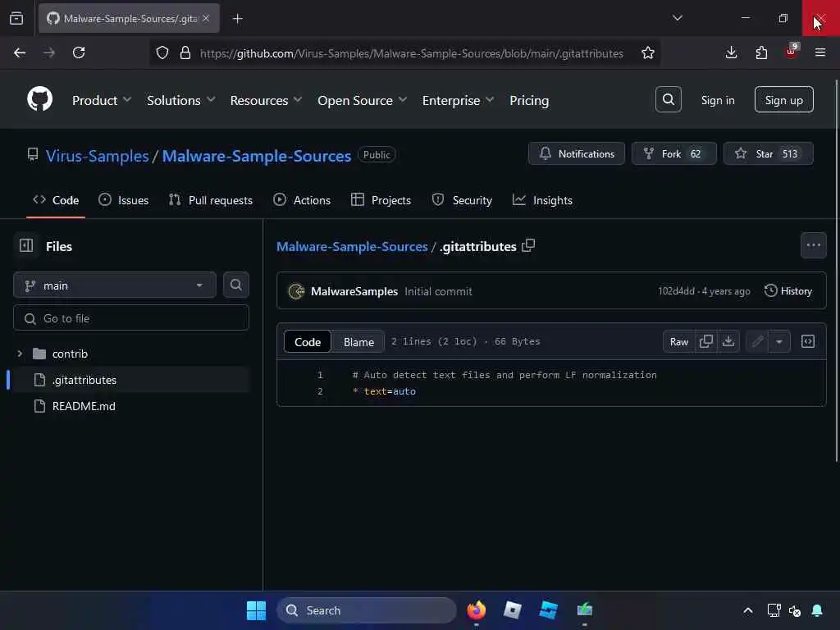Click the Raw button
The height and width of the screenshot is (630, 840).
[x=678, y=341]
